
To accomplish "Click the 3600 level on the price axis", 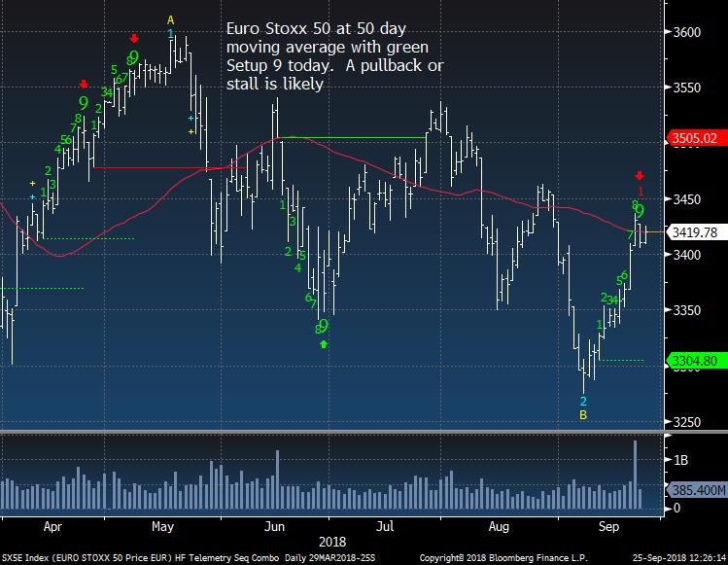I will [689, 32].
